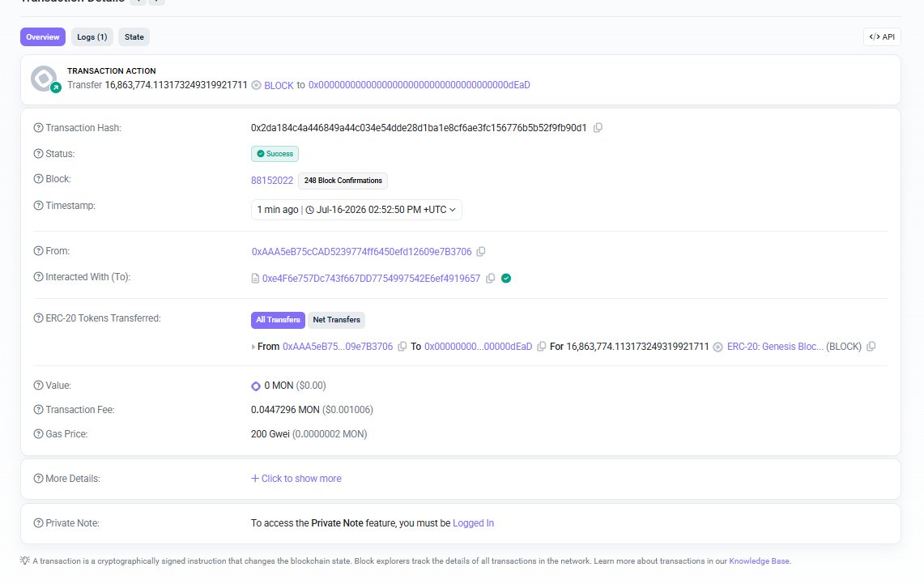
Task: Click ERC-20 Tokens Transferred help icon
Action: point(38,318)
